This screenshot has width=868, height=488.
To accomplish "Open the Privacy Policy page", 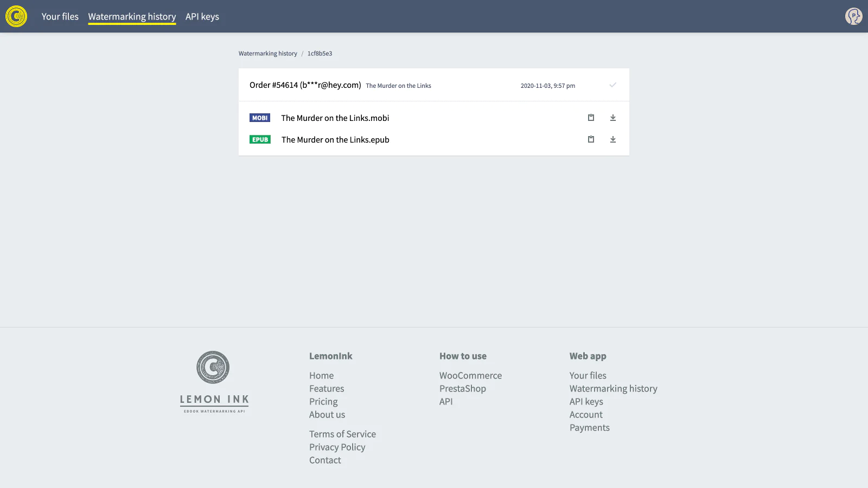I will click(x=337, y=447).
